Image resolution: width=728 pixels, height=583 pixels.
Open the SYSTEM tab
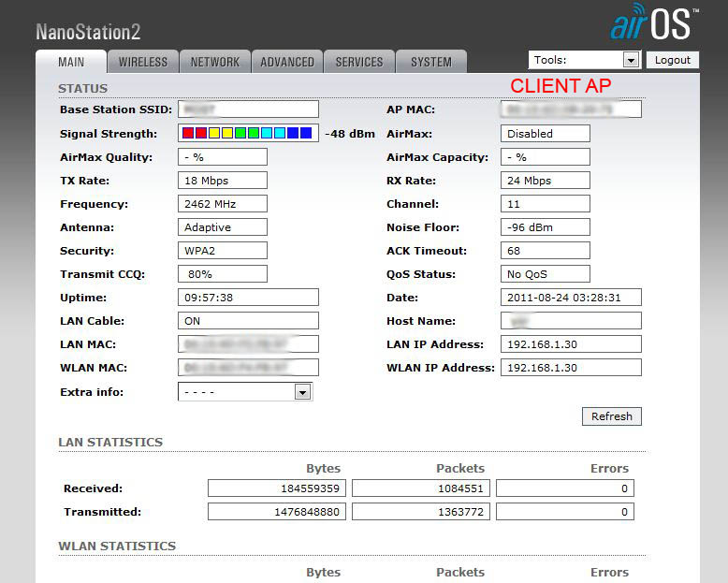click(x=430, y=62)
